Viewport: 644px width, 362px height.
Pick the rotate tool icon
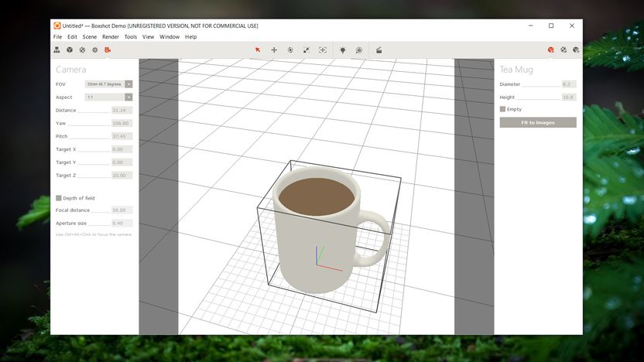click(290, 50)
